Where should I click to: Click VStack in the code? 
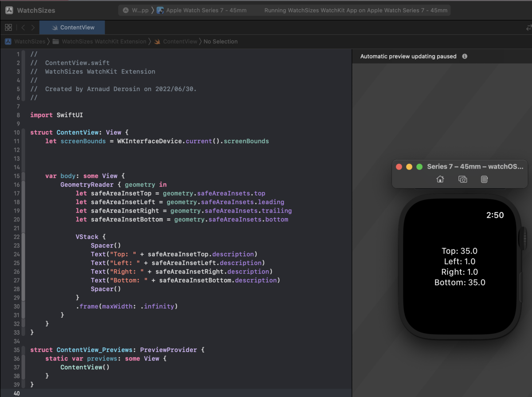tap(87, 237)
